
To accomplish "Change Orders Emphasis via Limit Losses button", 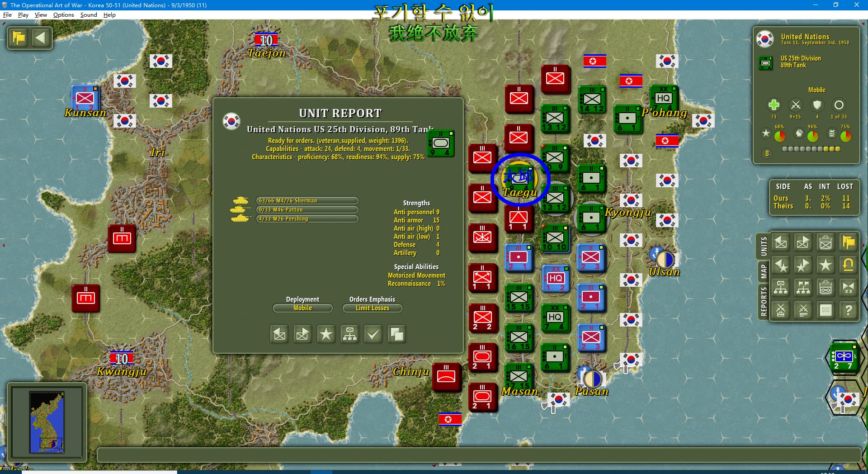I will click(372, 308).
